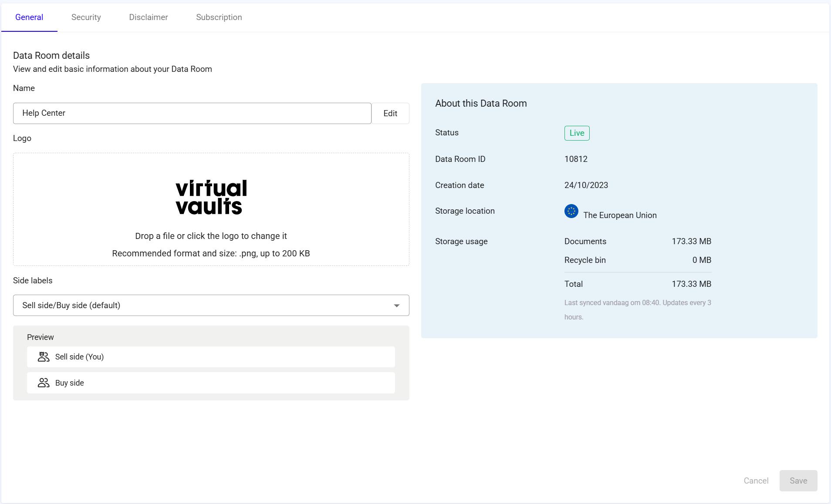Switch to the Security tab

[x=86, y=17]
